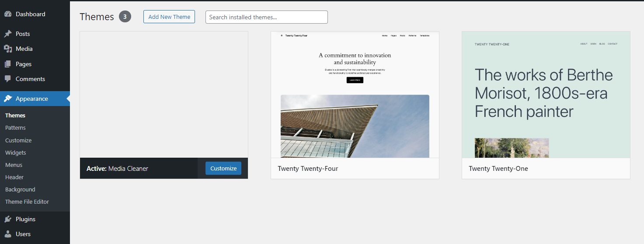Click the blue Customize button
Screen dimensions: 644x244
click(x=223, y=168)
